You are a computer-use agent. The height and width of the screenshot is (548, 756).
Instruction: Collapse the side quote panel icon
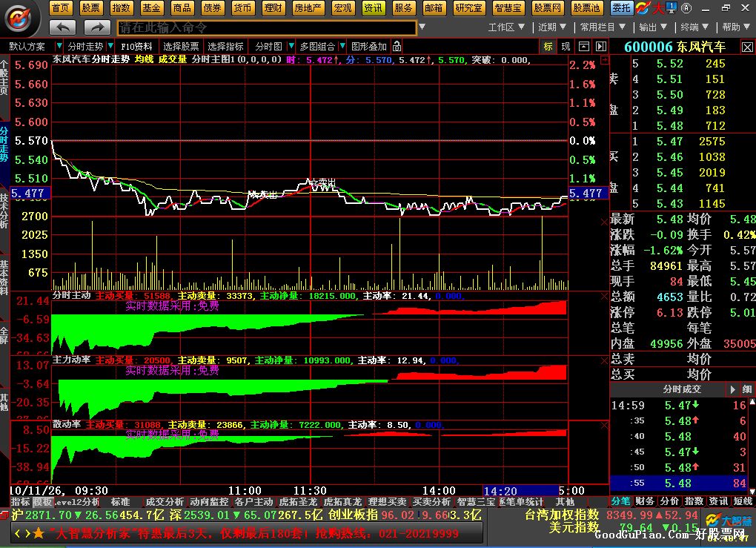[601, 46]
